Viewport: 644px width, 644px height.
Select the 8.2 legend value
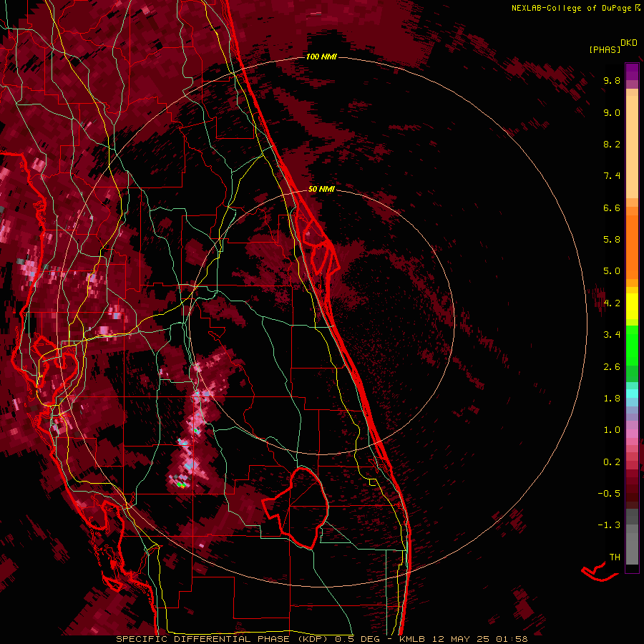[x=612, y=144]
